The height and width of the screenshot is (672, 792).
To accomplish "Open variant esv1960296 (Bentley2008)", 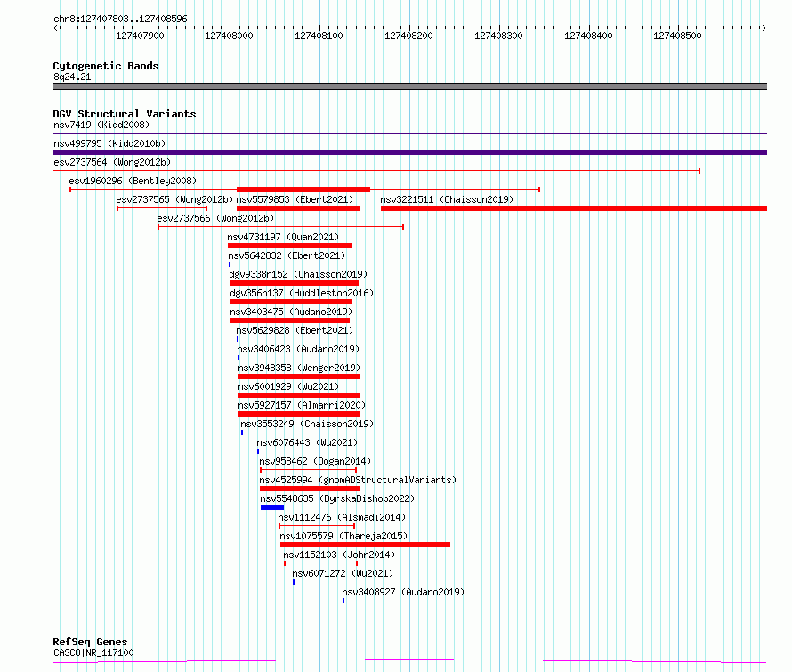I will pos(133,181).
